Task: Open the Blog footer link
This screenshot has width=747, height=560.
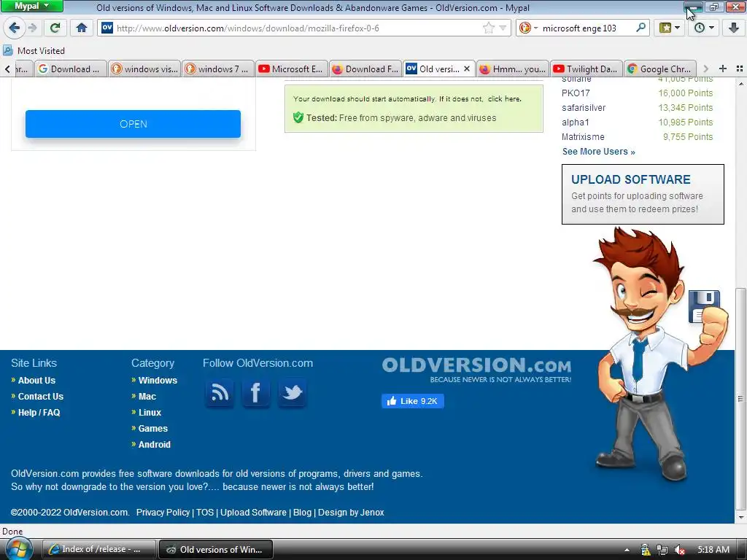Action: (x=302, y=513)
